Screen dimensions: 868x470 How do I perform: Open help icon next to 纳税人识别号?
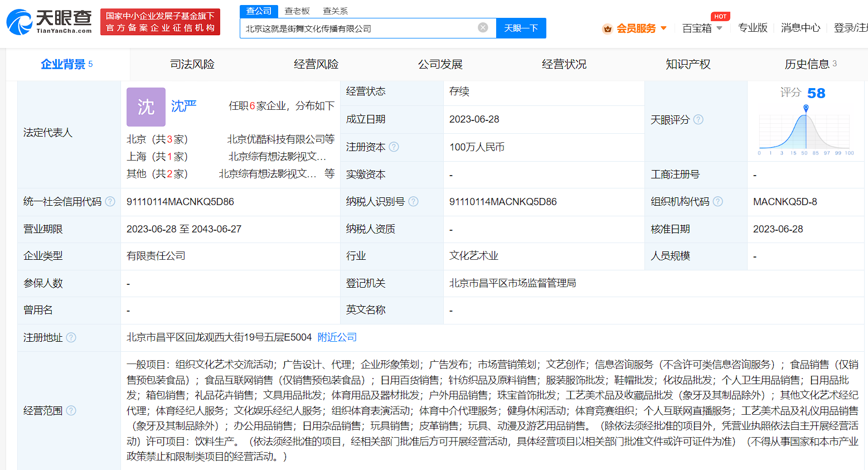pos(413,201)
